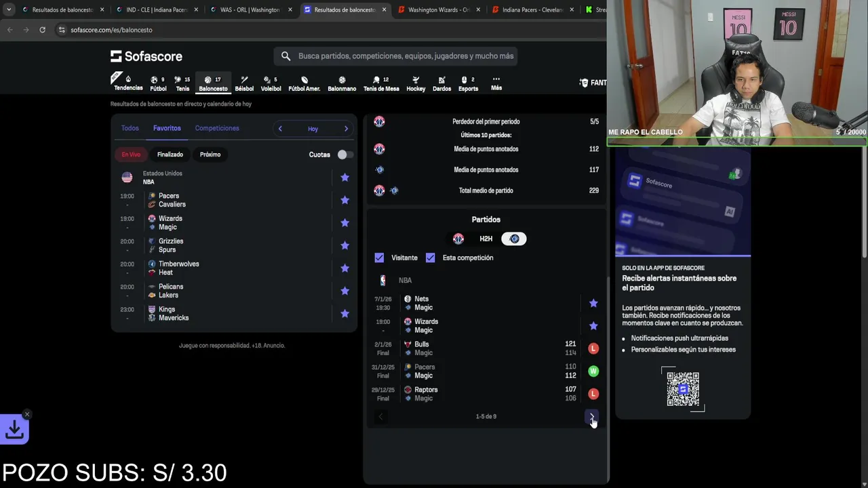Screen dimensions: 868x488
Task: Switch to Indiana Pacers - Cleveland tab
Action: coord(532,10)
